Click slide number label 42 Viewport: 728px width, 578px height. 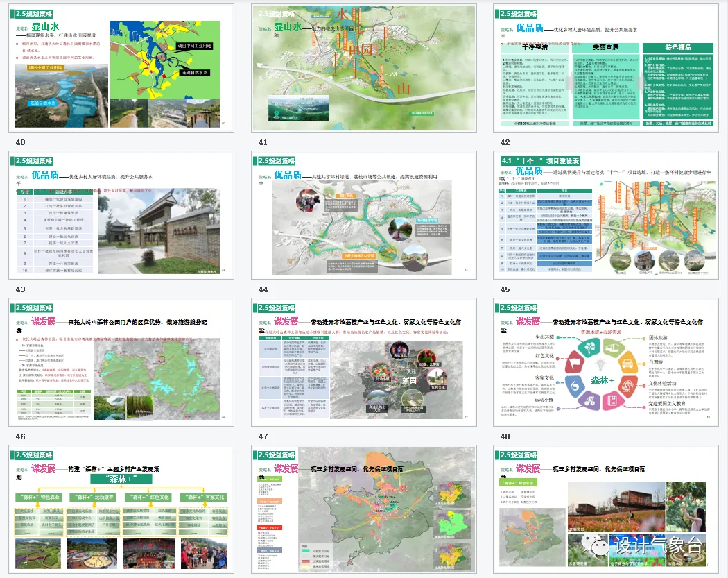(505, 142)
